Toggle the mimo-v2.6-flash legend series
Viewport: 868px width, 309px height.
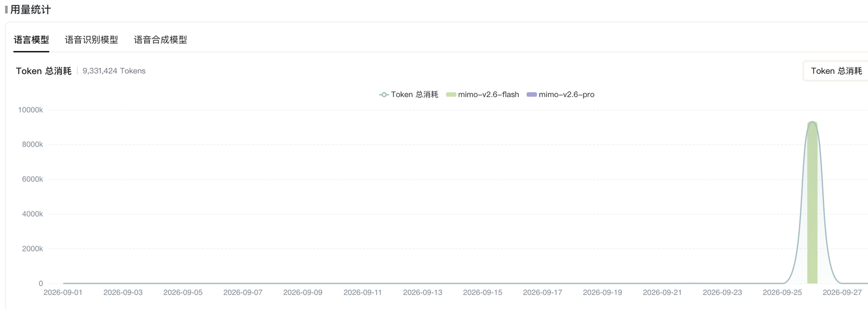pyautogui.click(x=483, y=94)
